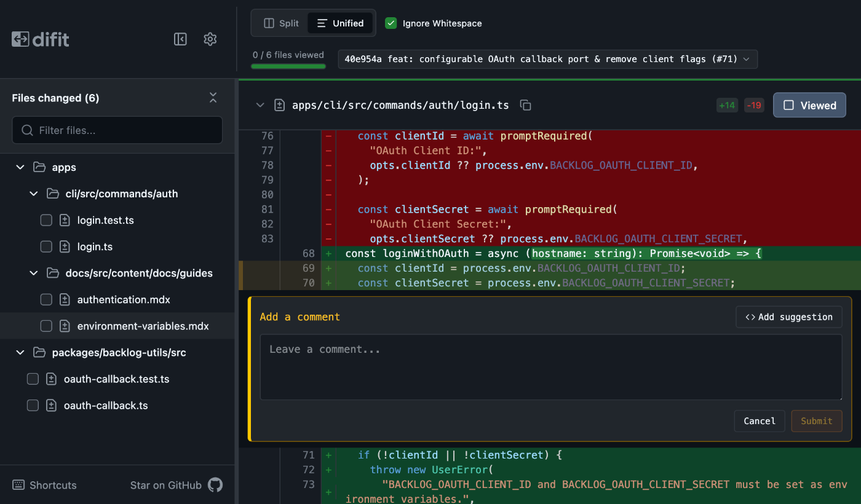Click the search icon in Filter files
The image size is (861, 504).
pos(27,130)
